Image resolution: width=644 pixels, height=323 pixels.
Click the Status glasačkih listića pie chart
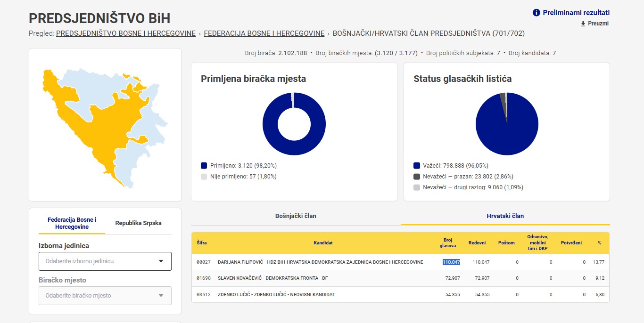[x=507, y=124]
